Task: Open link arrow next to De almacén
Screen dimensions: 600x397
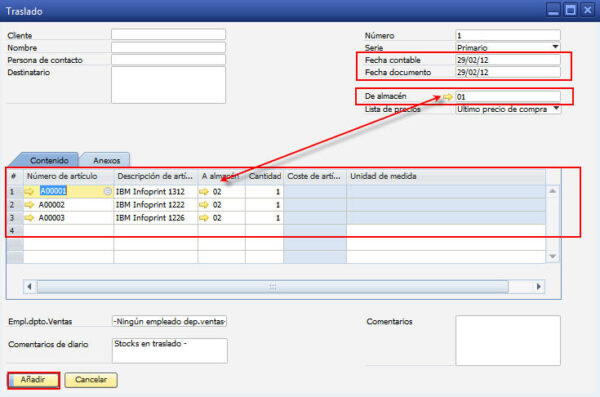Action: click(447, 97)
